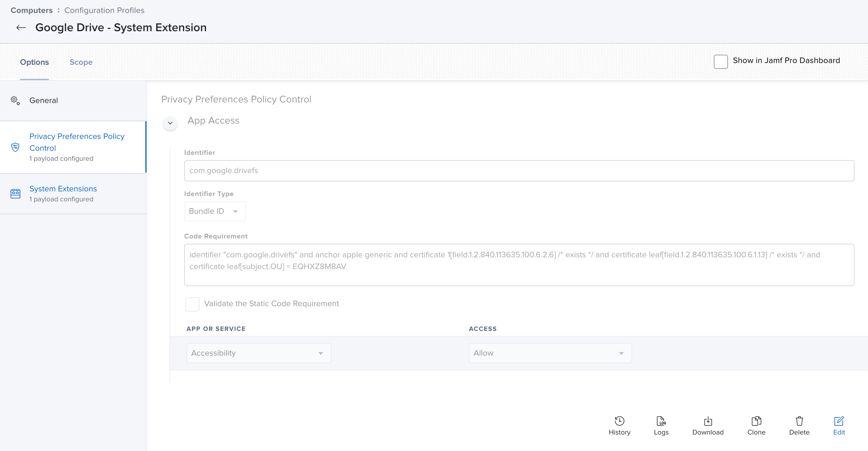Viewport: 868px width, 451px height.
Task: Click the Logs label
Action: click(x=661, y=432)
